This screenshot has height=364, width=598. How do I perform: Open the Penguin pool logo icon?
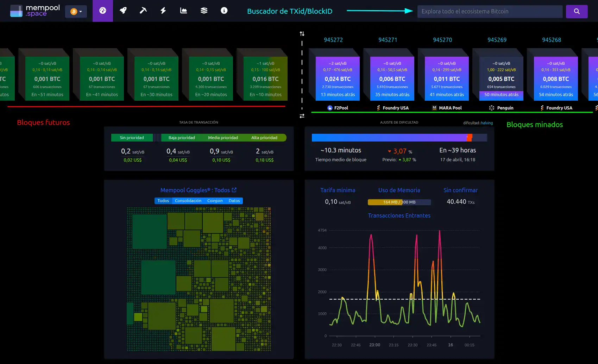point(492,108)
